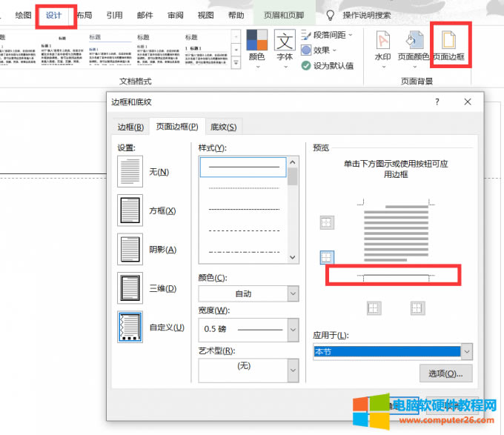The height and width of the screenshot is (435, 504).
Task: Switch to the Shading (底纹) tab
Action: pos(223,127)
